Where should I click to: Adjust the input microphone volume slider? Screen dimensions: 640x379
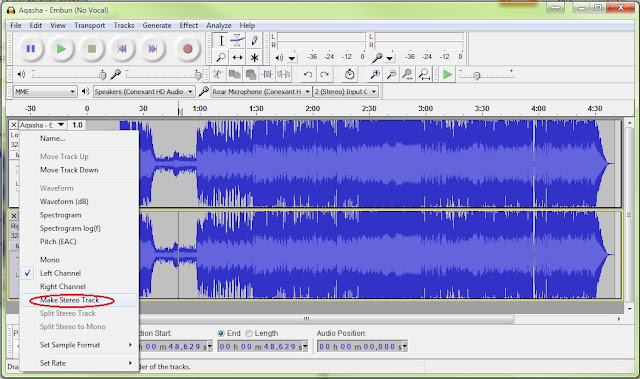point(163,75)
